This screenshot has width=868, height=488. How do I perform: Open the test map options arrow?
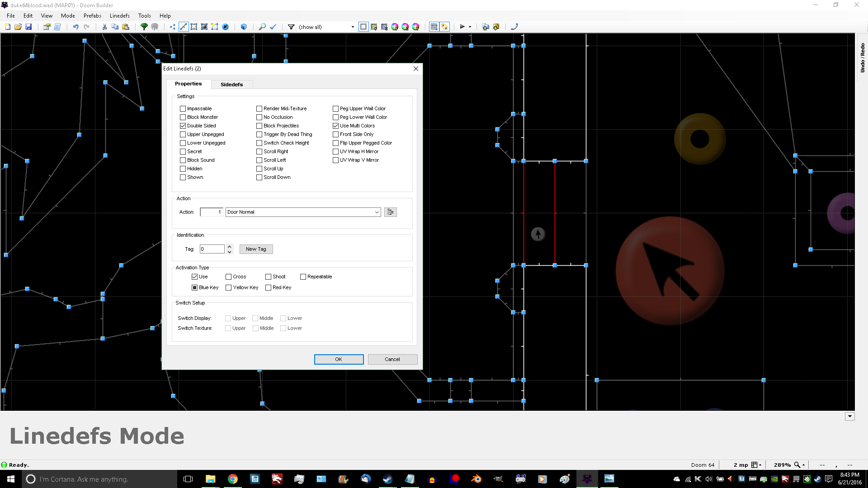pyautogui.click(x=470, y=27)
